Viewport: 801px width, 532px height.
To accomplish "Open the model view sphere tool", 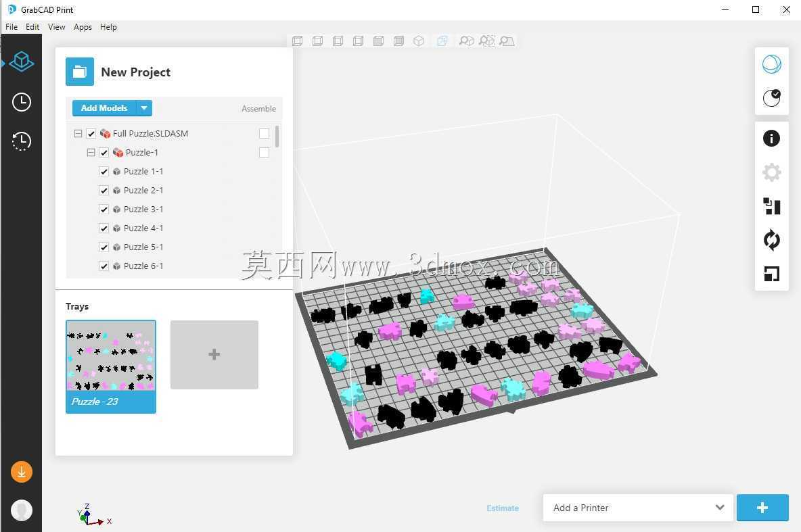I will click(x=771, y=64).
